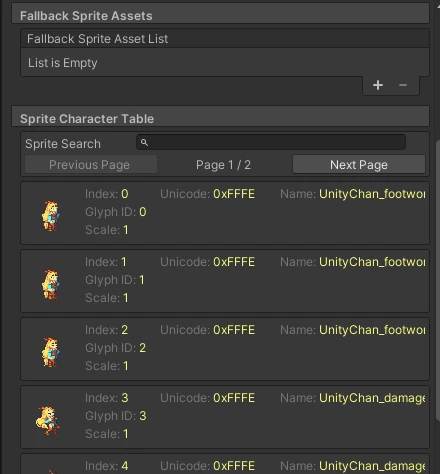
Task: Click the Unicode 0xFFFE value of Index 0
Action: [234, 194]
